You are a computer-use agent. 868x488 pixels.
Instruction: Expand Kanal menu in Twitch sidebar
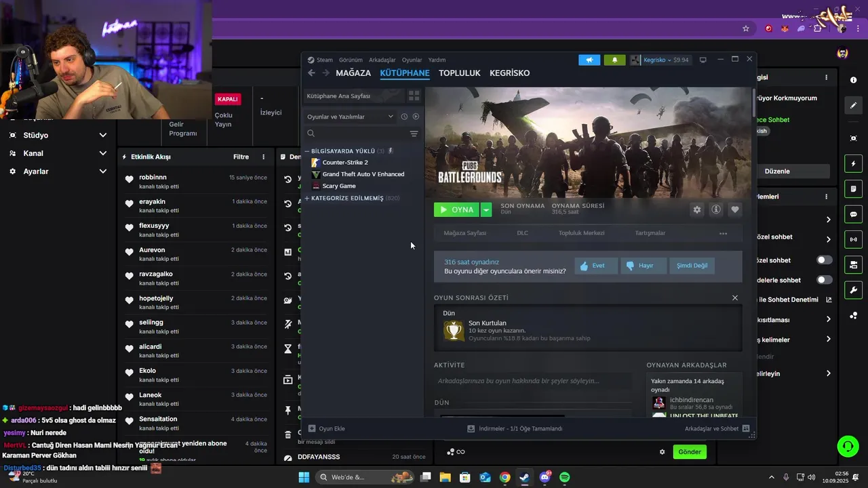(103, 153)
